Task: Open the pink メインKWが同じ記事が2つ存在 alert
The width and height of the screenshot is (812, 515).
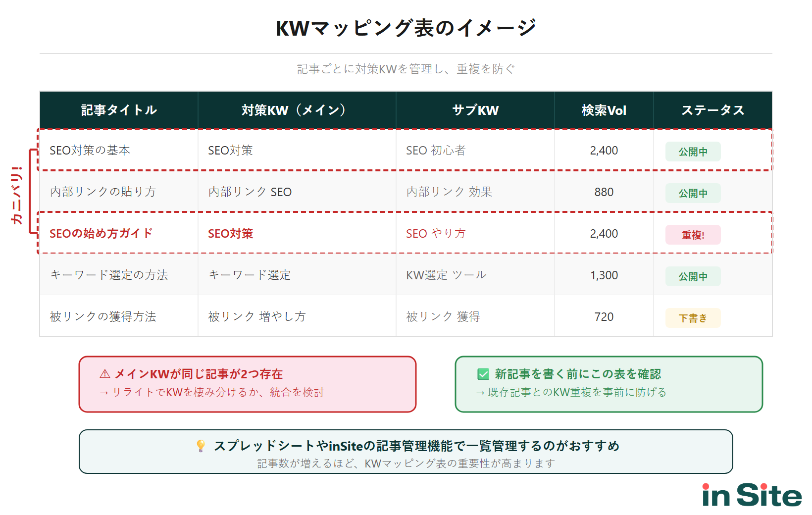Action: click(247, 384)
